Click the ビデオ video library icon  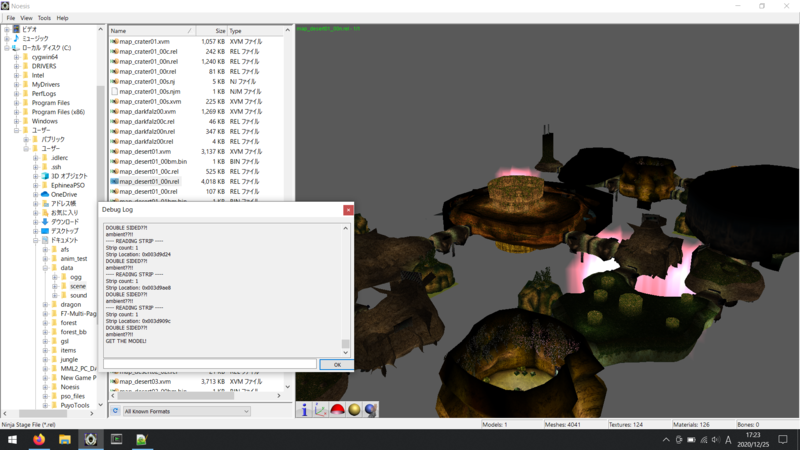(16, 29)
